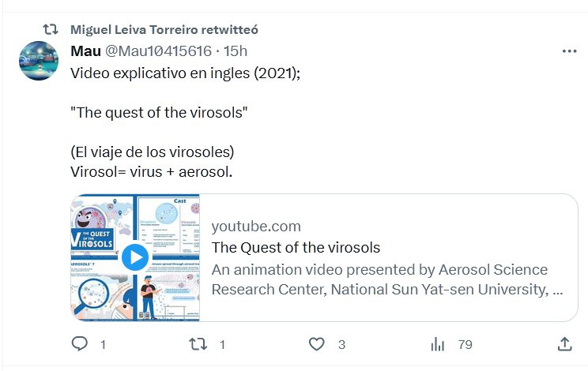The image size is (588, 371).
Task: Click the display name Mau
Action: tap(85, 51)
